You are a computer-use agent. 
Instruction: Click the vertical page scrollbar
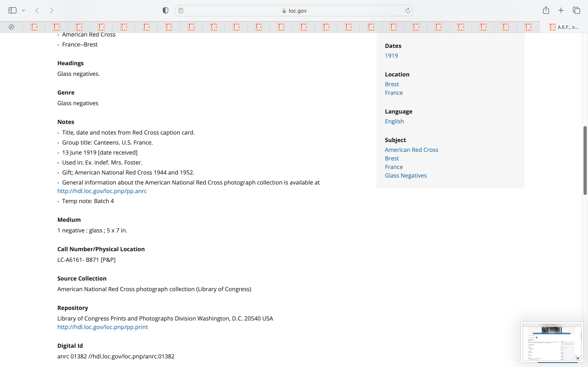click(x=585, y=160)
